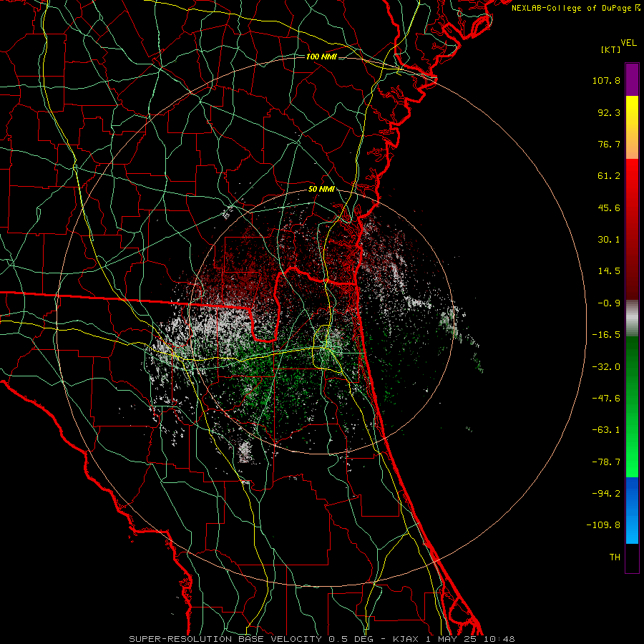Image resolution: width=644 pixels, height=644 pixels.
Task: Pick the red segment of the color bar
Action: [x=632, y=229]
